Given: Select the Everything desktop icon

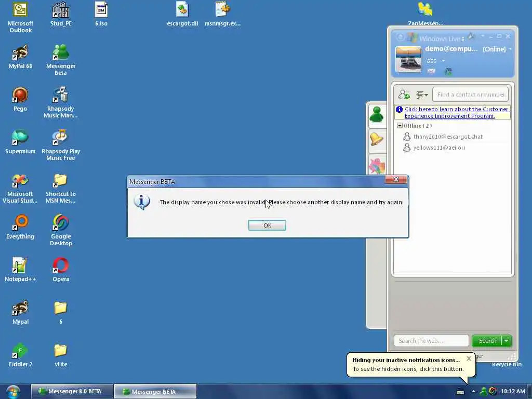Looking at the screenshot, I should tap(20, 228).
